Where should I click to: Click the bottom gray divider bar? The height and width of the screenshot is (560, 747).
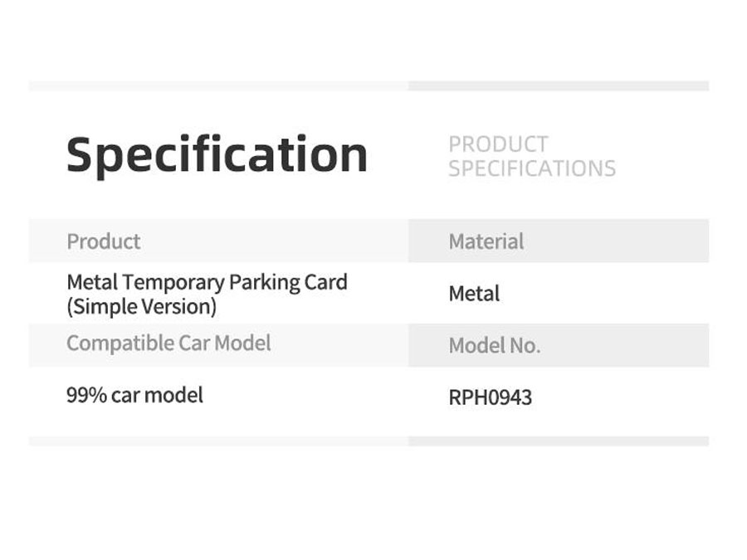pyautogui.click(x=369, y=441)
